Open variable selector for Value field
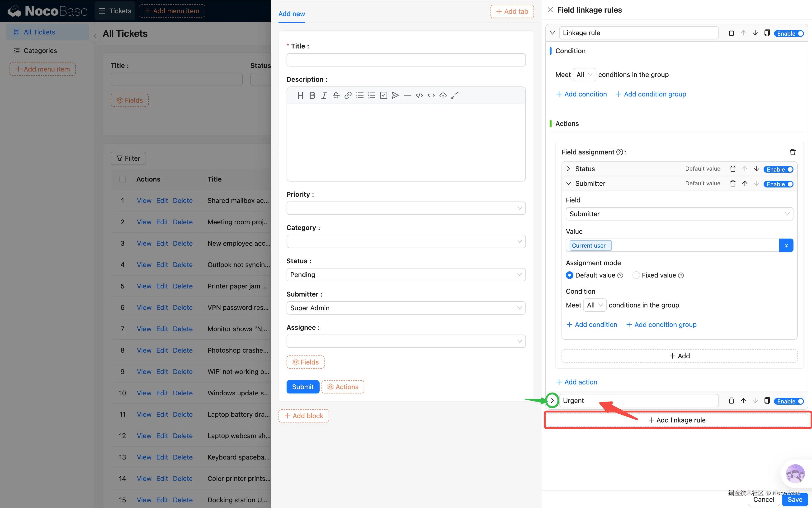 pos(786,246)
